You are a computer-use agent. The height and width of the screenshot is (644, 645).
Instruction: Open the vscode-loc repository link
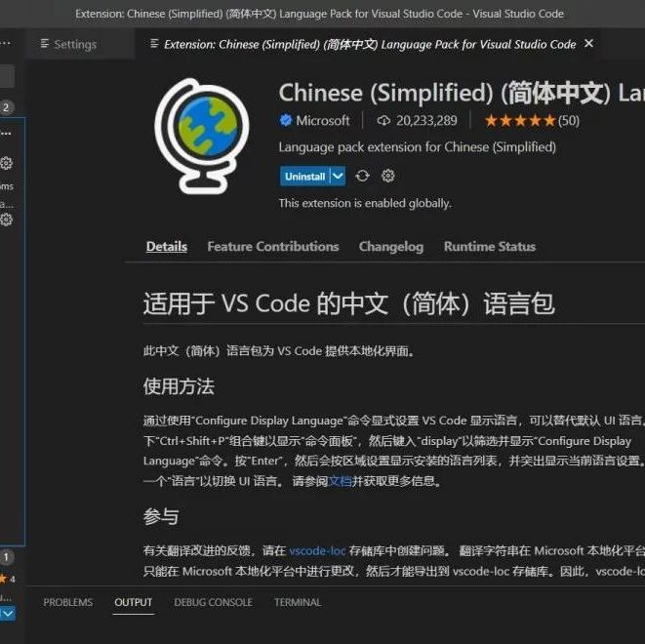coord(317,550)
